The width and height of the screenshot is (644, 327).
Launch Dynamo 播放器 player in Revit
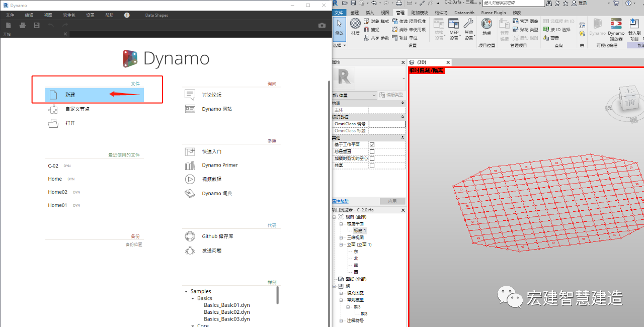[x=616, y=30]
